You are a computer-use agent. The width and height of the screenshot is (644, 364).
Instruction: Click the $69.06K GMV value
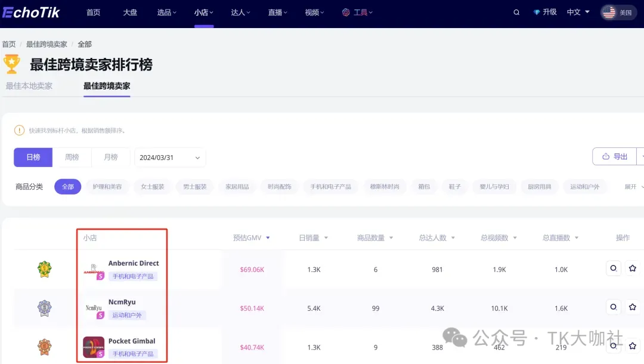click(x=252, y=270)
